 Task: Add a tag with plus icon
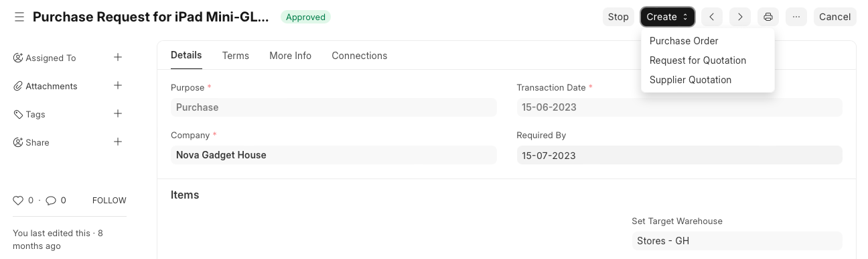[x=118, y=114]
